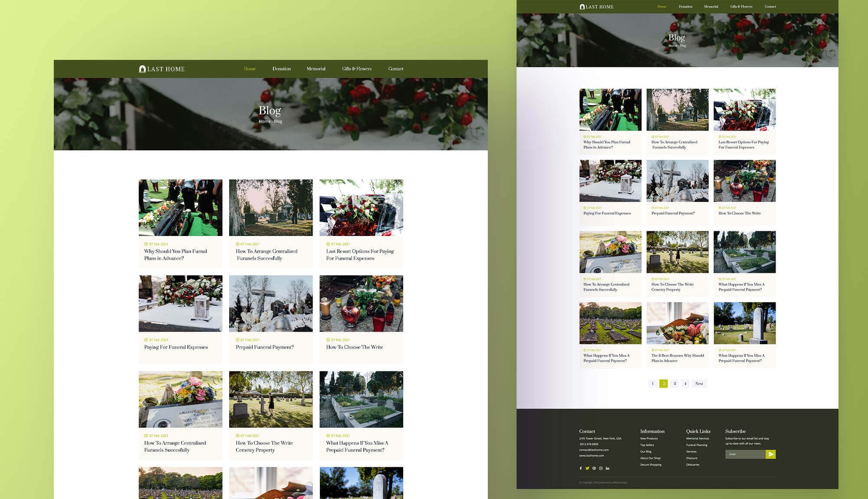Click the Twitter icon in the footer

587,468
